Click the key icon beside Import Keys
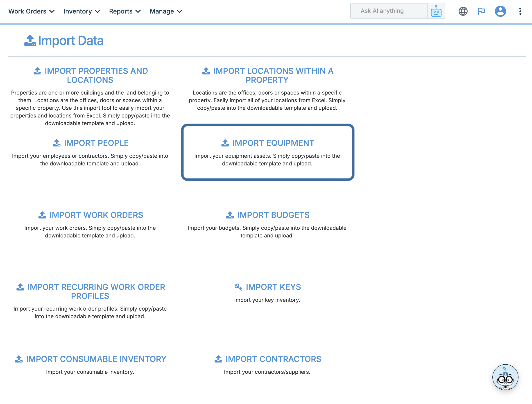532x404 pixels. pos(238,287)
